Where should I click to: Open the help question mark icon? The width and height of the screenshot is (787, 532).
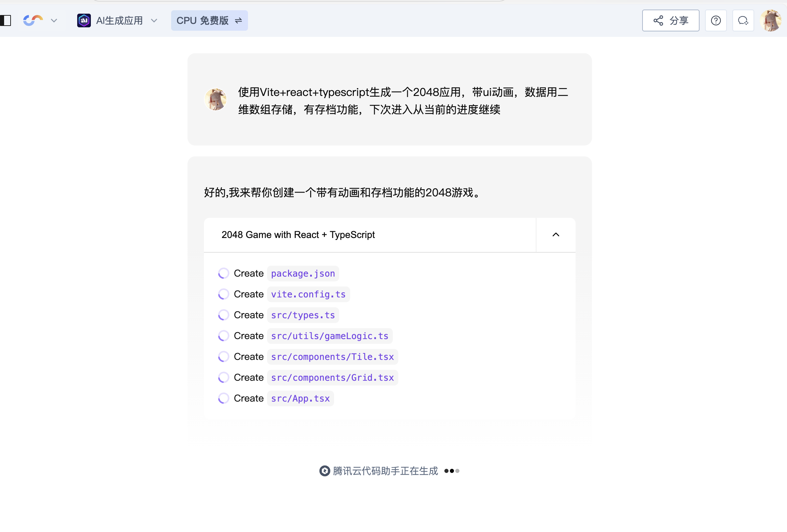716,20
